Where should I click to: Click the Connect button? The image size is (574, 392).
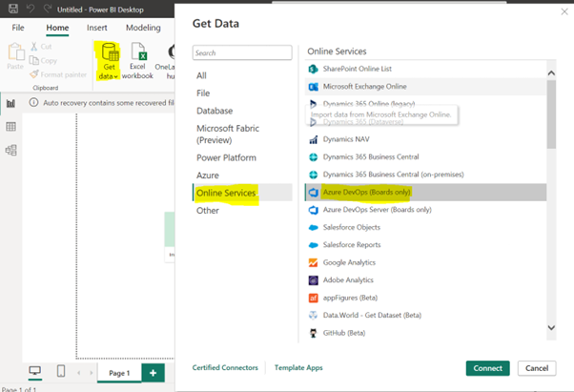coord(487,368)
